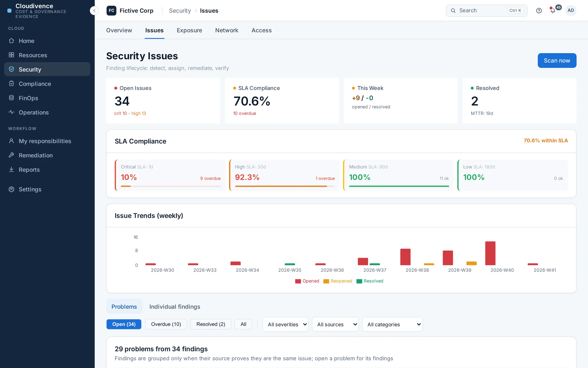Open the Fictive Corp organization name
Viewport: 588px width, 368px height.
[x=136, y=11]
